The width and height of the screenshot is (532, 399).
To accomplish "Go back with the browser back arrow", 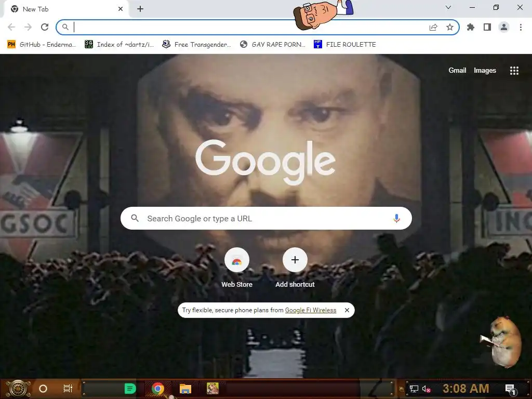I will (11, 27).
